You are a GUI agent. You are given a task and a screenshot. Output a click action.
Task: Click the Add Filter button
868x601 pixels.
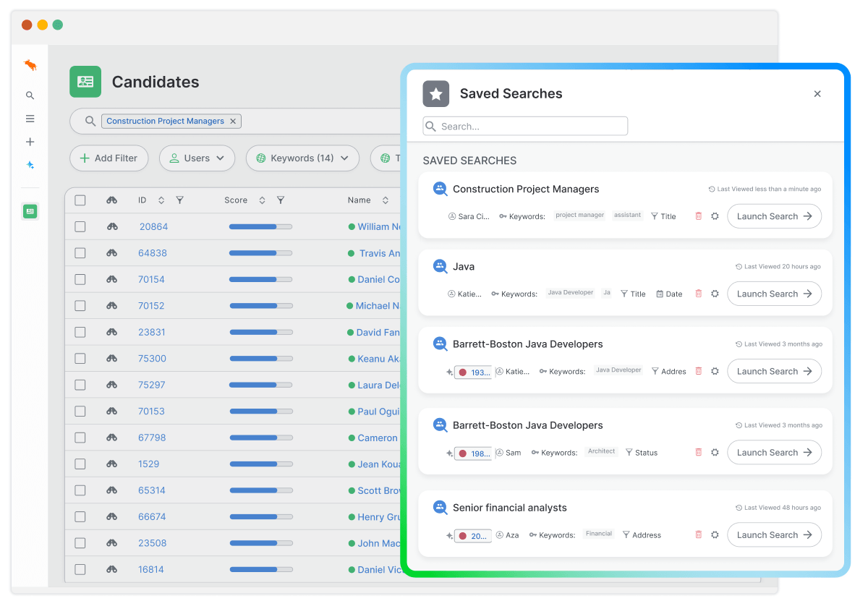click(x=109, y=158)
